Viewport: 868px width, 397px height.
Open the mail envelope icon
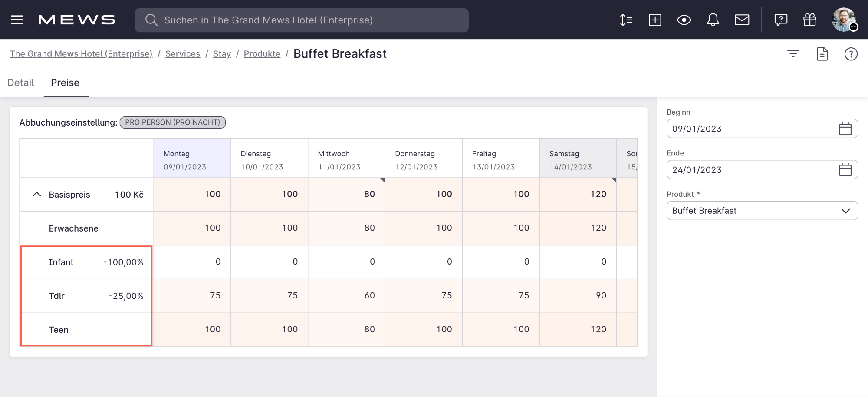pos(742,20)
